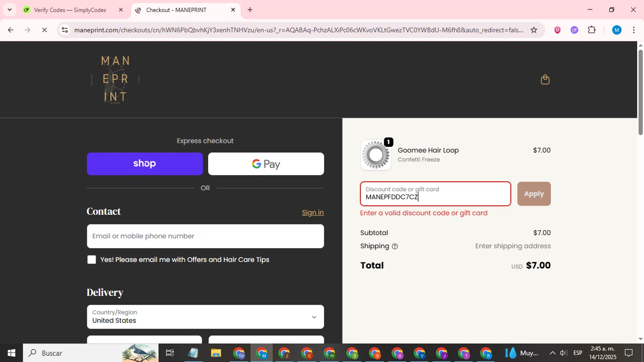Click the Confetti Freeze variant text
This screenshot has height=362, width=644.
click(x=419, y=159)
